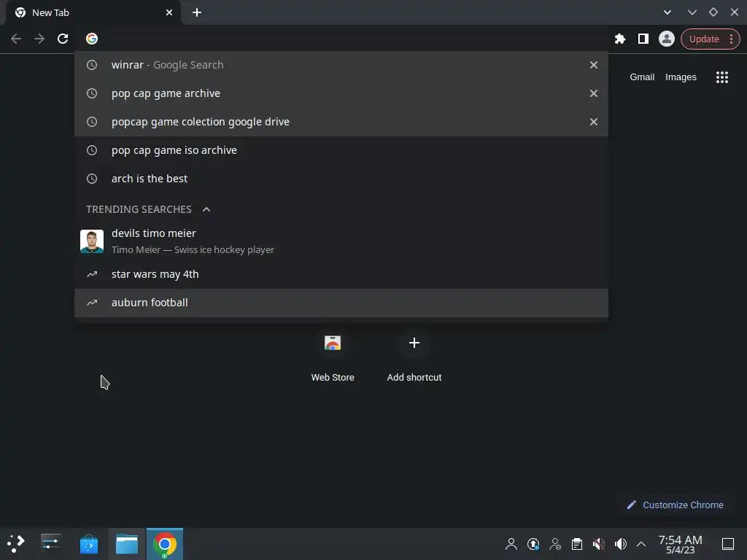Open the Extensions puzzle icon

click(620, 39)
